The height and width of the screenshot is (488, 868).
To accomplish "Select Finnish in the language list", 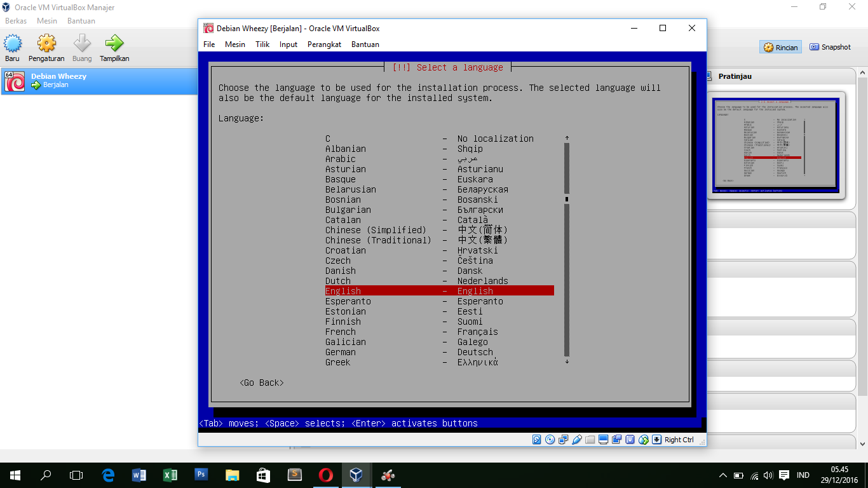I will tap(440, 322).
